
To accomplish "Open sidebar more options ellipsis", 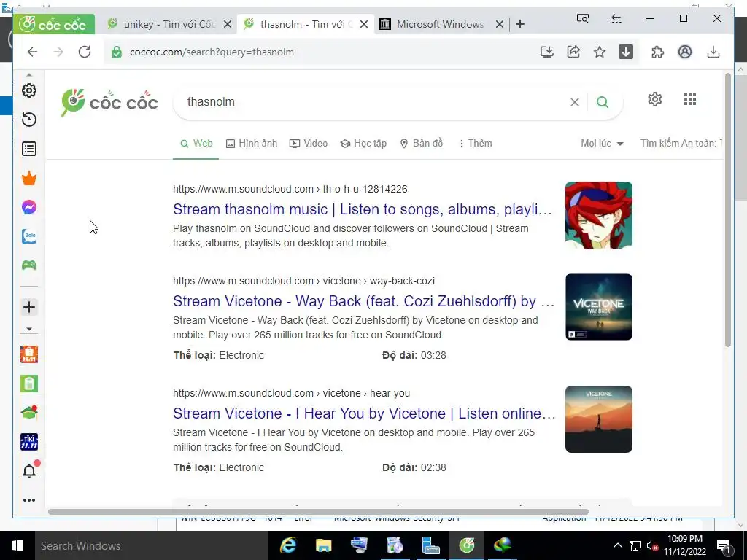I will [29, 500].
